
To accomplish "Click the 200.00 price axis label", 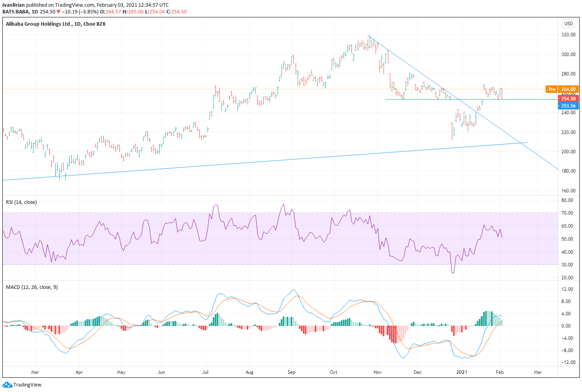I will pyautogui.click(x=569, y=152).
